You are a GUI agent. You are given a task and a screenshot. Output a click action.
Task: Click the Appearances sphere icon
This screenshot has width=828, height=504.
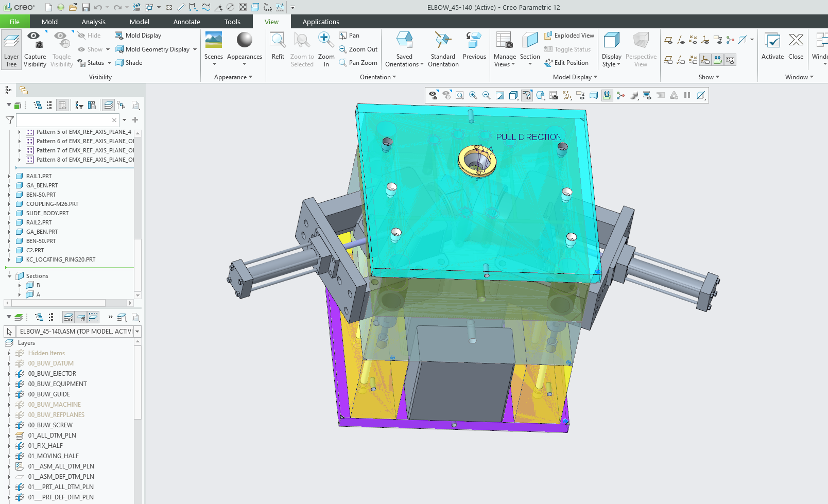click(244, 41)
